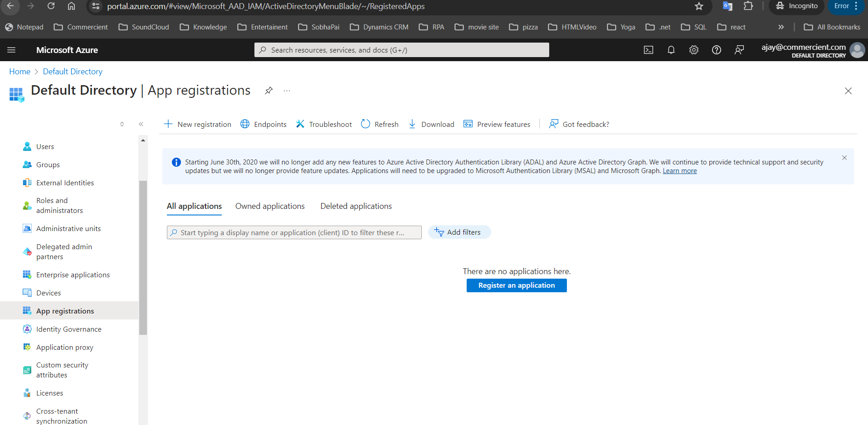Open portal settings gear
The image size is (868, 425).
(x=694, y=50)
